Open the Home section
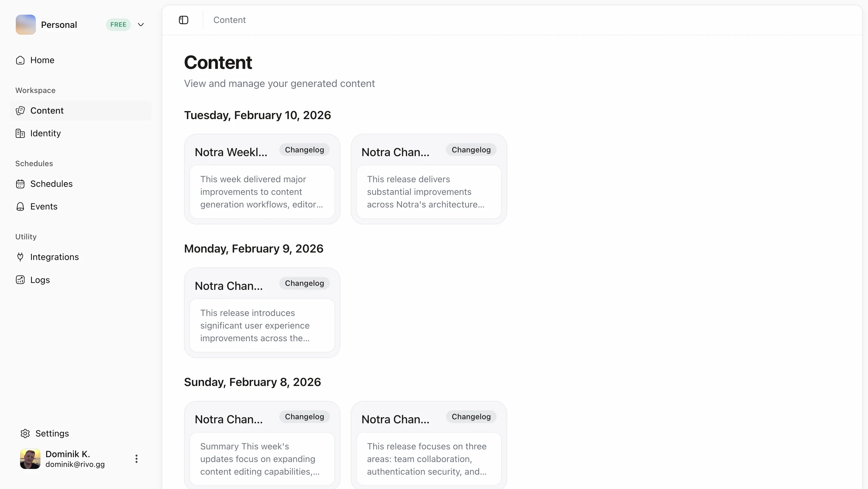 click(x=43, y=60)
